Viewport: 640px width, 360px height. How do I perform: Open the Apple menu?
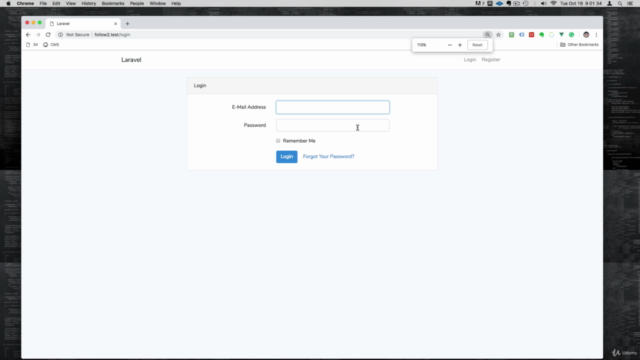8,3
